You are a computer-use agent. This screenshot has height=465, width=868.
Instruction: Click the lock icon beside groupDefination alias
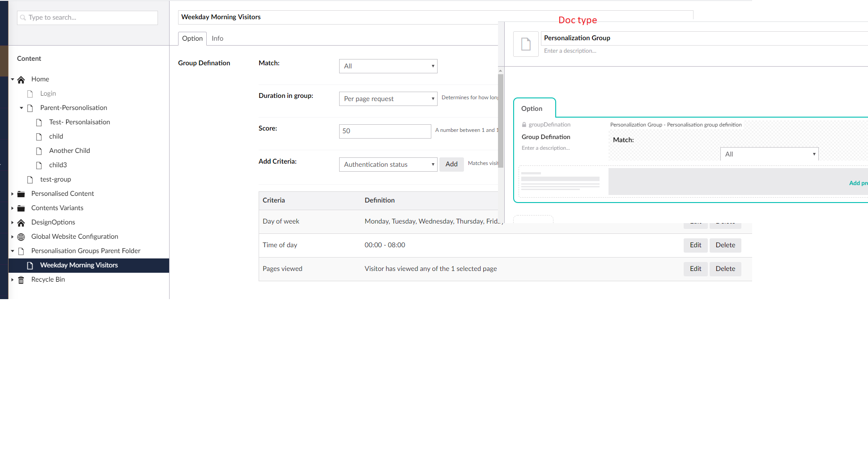[x=524, y=125]
